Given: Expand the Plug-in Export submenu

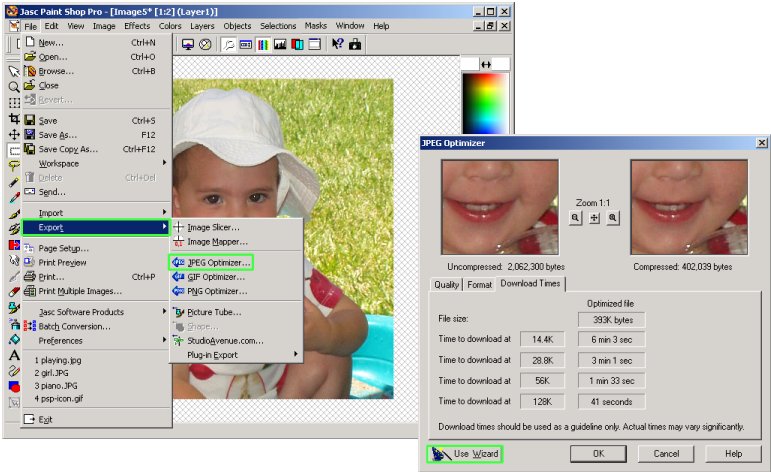Looking at the screenshot, I should (236, 355).
